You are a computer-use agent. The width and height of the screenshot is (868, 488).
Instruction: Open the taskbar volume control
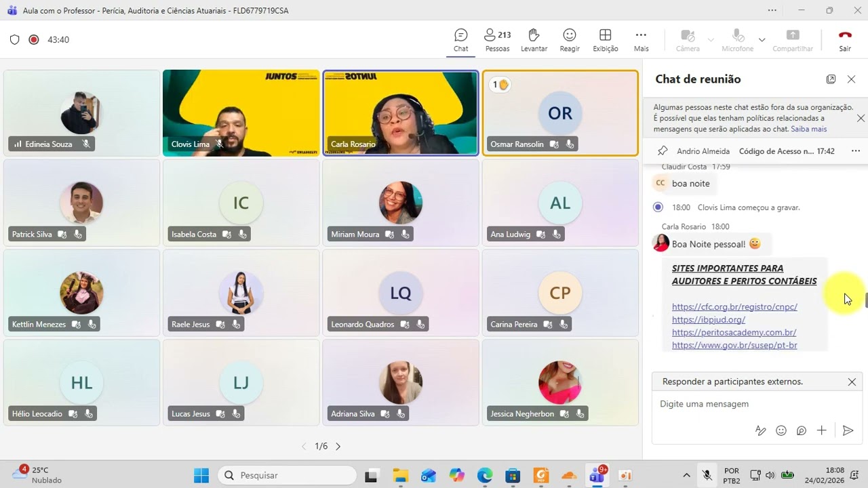point(770,475)
